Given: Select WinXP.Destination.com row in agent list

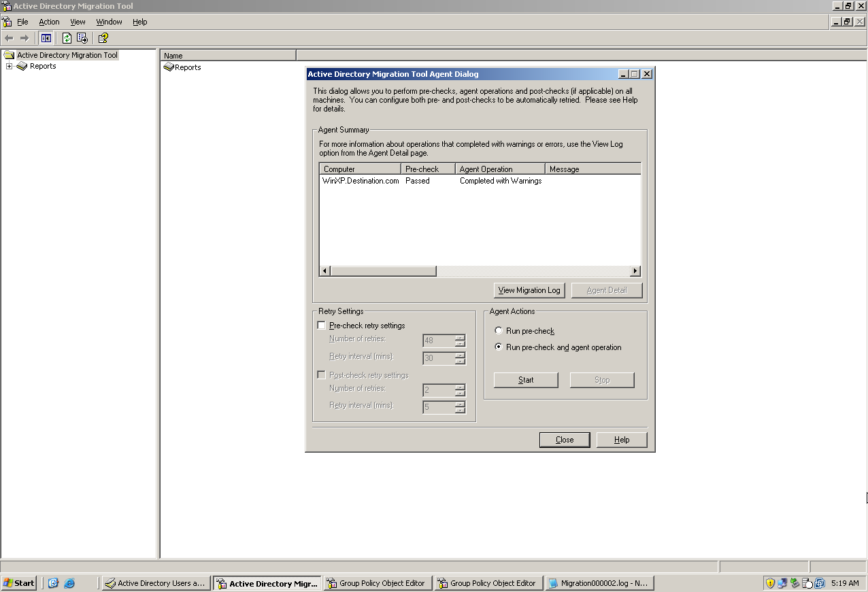Looking at the screenshot, I should coord(361,181).
